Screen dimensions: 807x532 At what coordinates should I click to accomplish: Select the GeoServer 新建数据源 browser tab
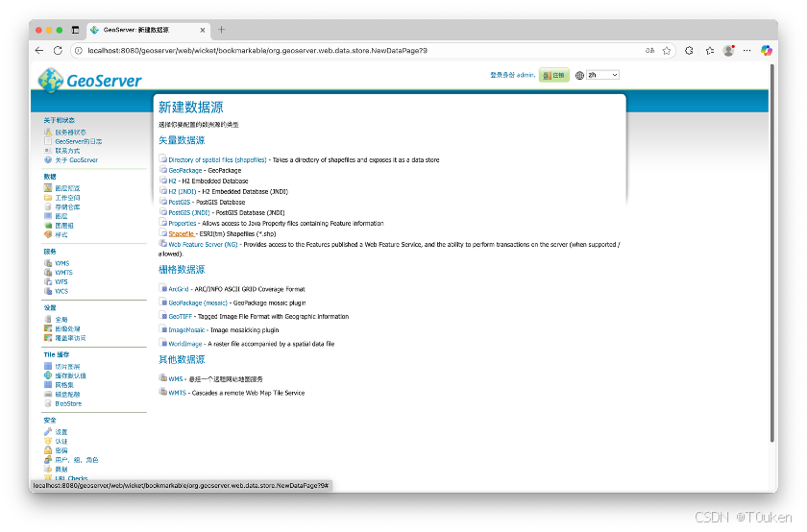[x=148, y=30]
